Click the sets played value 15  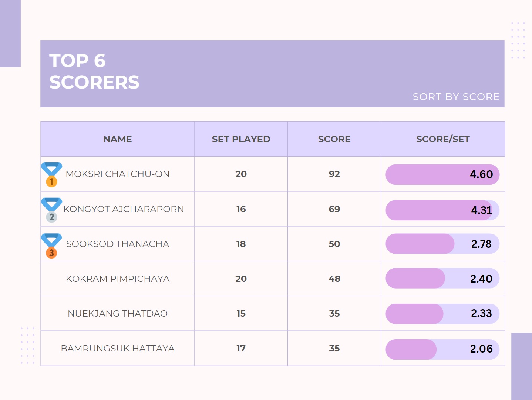coord(241,314)
